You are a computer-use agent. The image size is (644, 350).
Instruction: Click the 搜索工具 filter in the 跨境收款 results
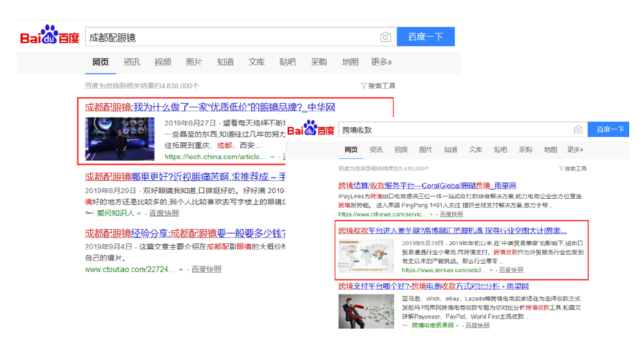(x=573, y=169)
